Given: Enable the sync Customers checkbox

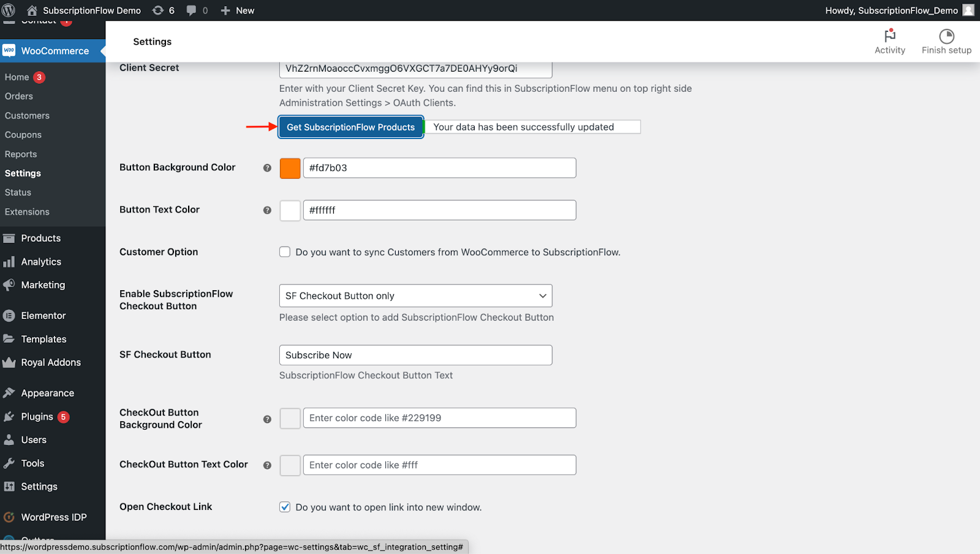Looking at the screenshot, I should 285,252.
